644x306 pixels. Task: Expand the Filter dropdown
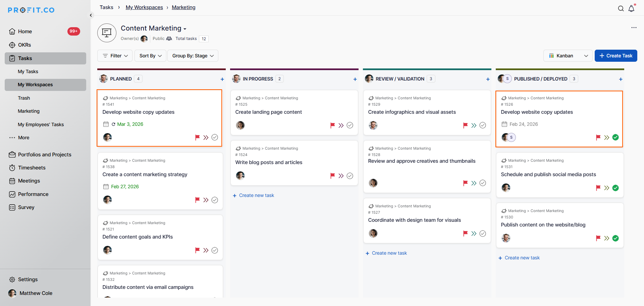115,56
